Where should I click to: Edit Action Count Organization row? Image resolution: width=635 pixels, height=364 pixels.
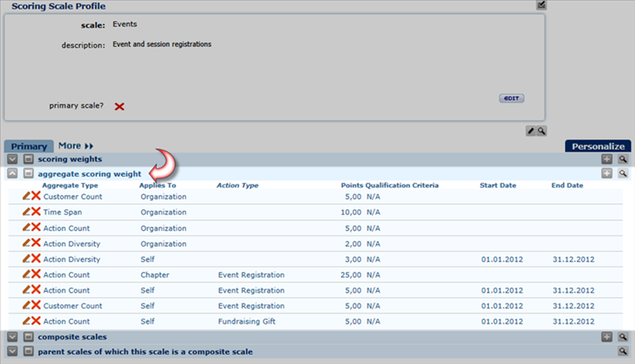(x=26, y=227)
